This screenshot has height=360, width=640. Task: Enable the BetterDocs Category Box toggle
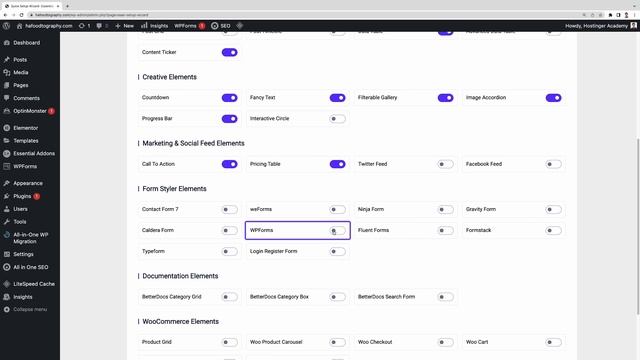[x=338, y=297]
